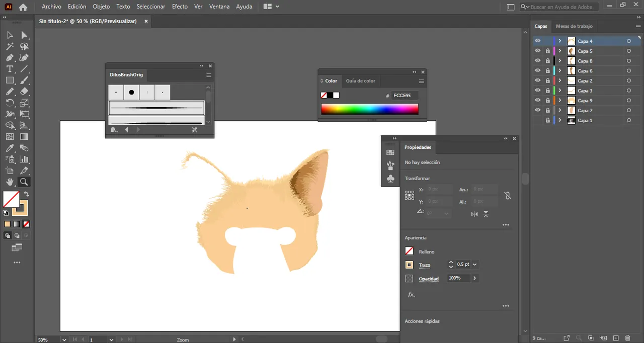
Task: Pick the Paintbrush tool
Action: pos(24,80)
